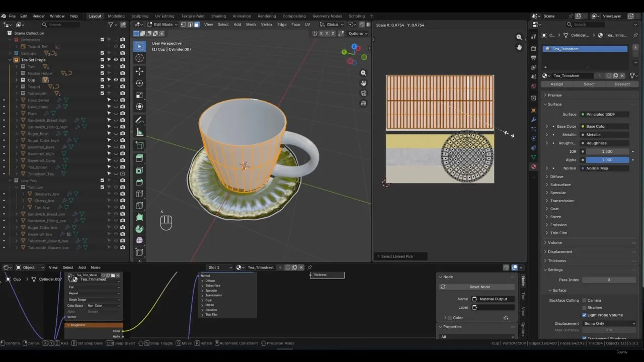Viewport: 644px width, 362px height.
Task: Switch to the Shading workspace tab
Action: coord(218,16)
